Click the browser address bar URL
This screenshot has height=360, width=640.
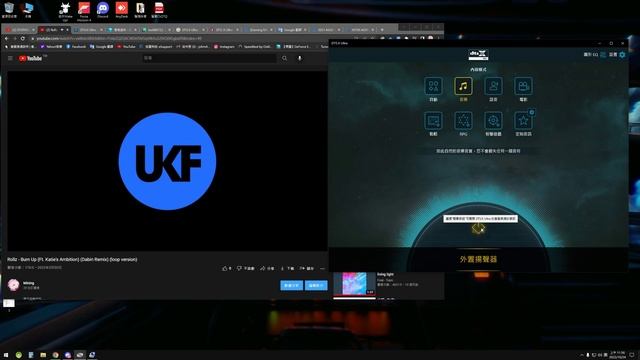click(118, 38)
